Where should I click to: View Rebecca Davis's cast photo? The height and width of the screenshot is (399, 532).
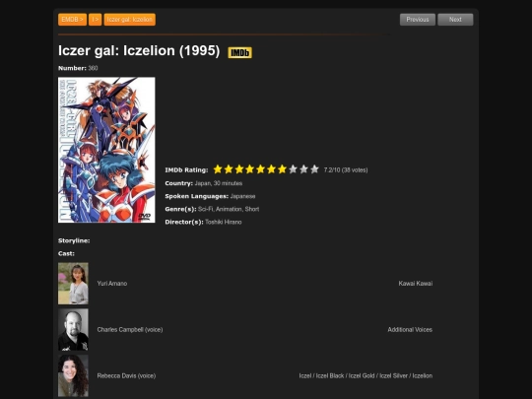73,375
